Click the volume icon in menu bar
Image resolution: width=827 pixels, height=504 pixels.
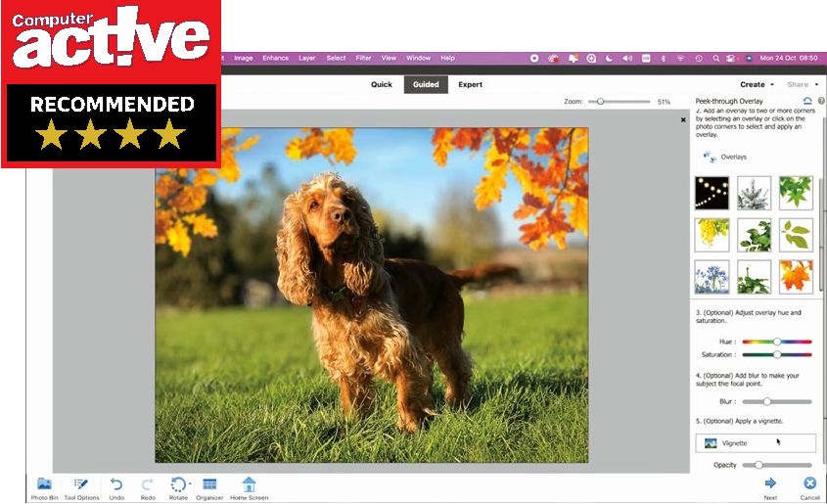coord(627,59)
